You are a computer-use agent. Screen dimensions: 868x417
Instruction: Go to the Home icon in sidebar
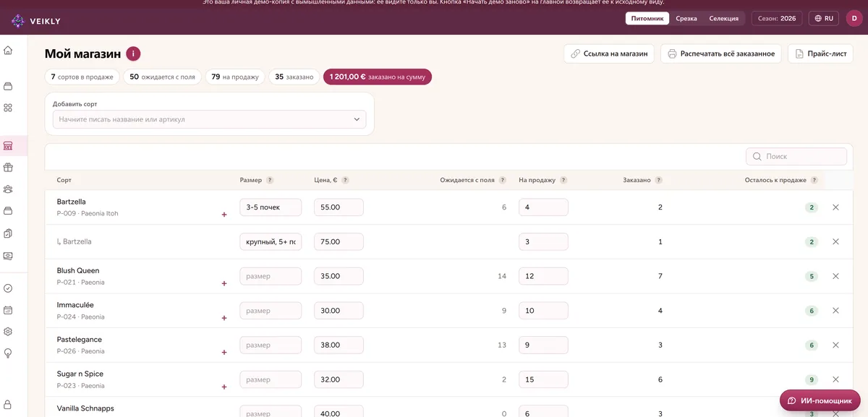(x=8, y=51)
